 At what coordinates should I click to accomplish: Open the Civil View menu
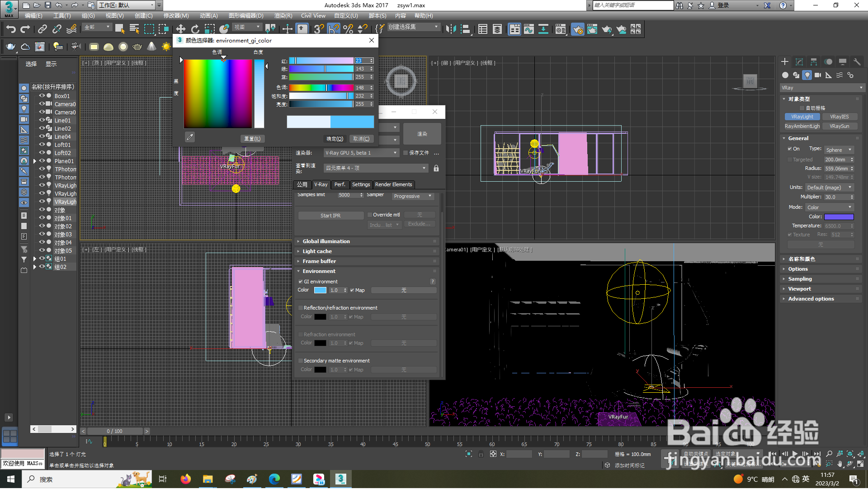coord(313,16)
